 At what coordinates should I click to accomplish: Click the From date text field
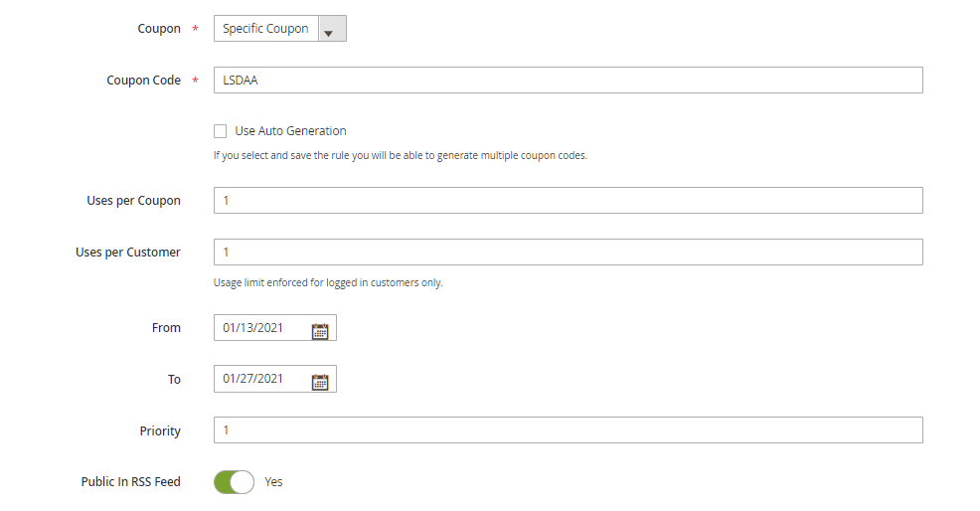coord(261,328)
